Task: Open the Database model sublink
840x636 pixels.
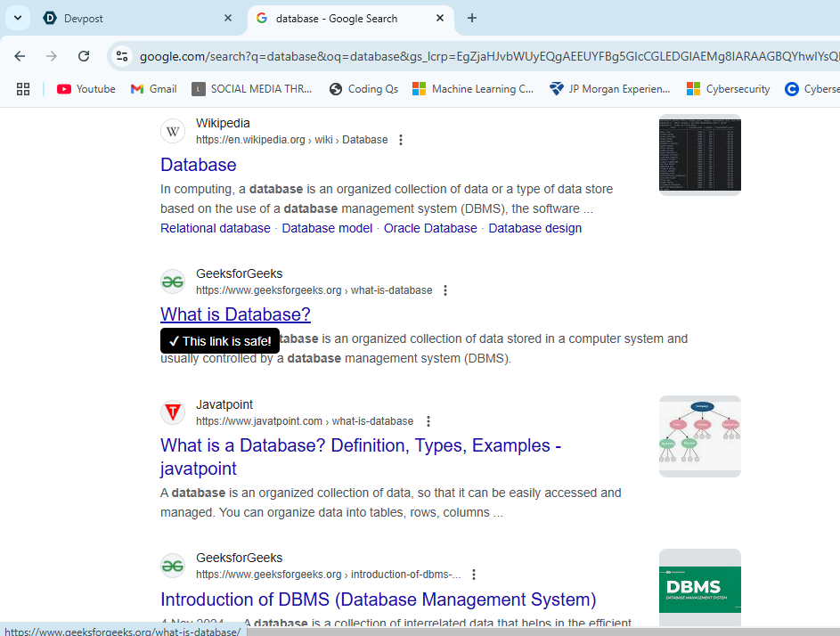Action: coord(327,228)
